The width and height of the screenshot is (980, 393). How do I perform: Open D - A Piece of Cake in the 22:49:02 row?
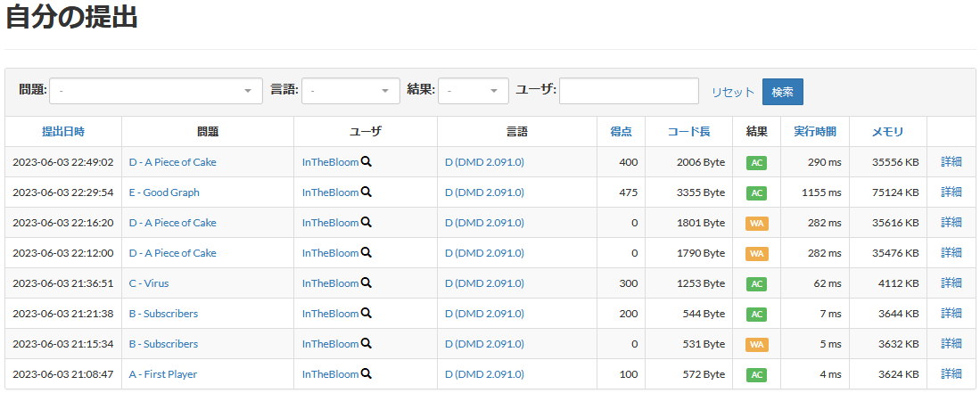pyautogui.click(x=172, y=162)
